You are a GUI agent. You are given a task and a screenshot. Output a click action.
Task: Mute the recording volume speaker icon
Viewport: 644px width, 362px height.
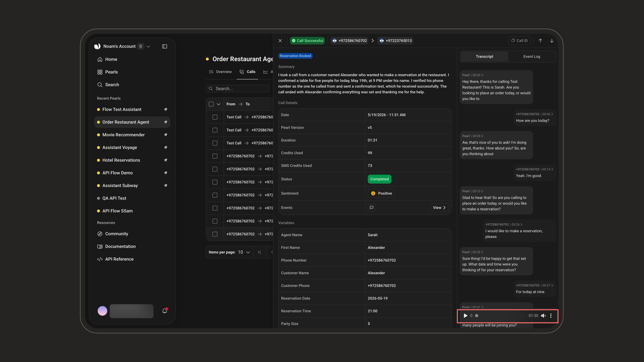click(x=543, y=315)
